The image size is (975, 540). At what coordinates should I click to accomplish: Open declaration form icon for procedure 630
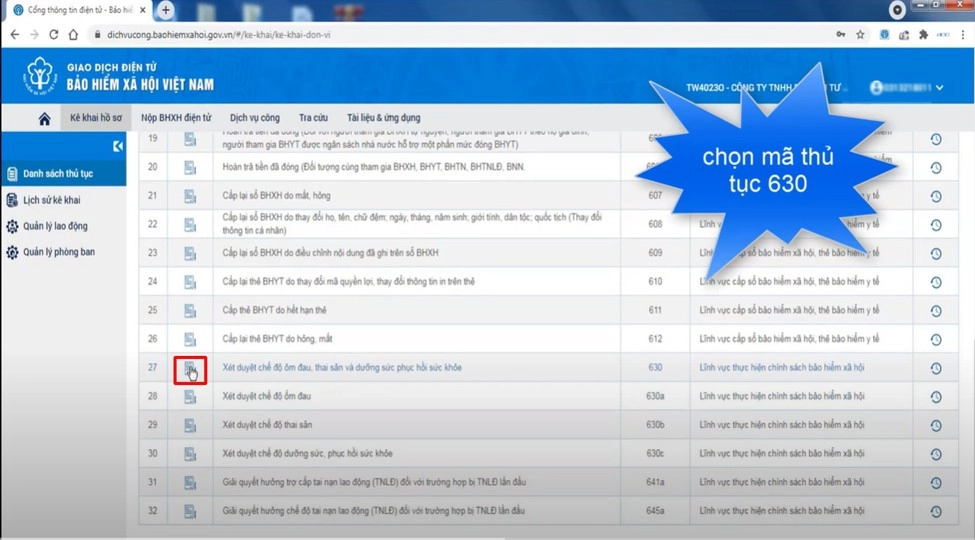[190, 369]
